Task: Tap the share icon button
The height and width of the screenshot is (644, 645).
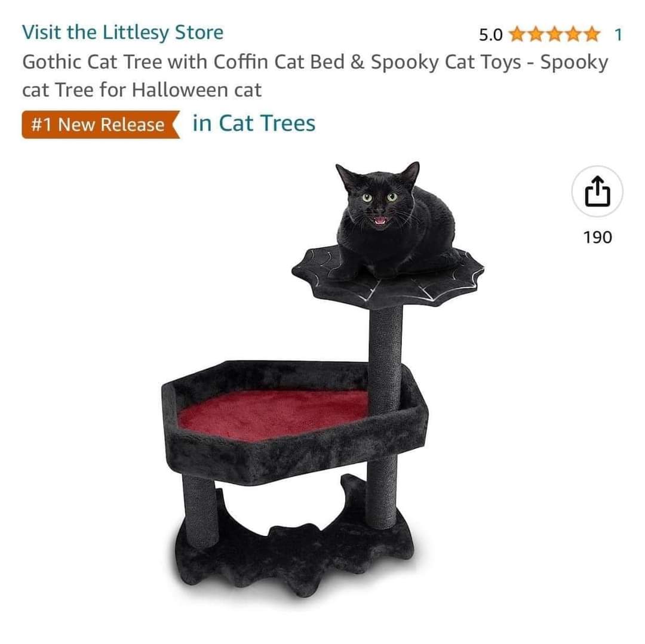Action: tap(597, 192)
